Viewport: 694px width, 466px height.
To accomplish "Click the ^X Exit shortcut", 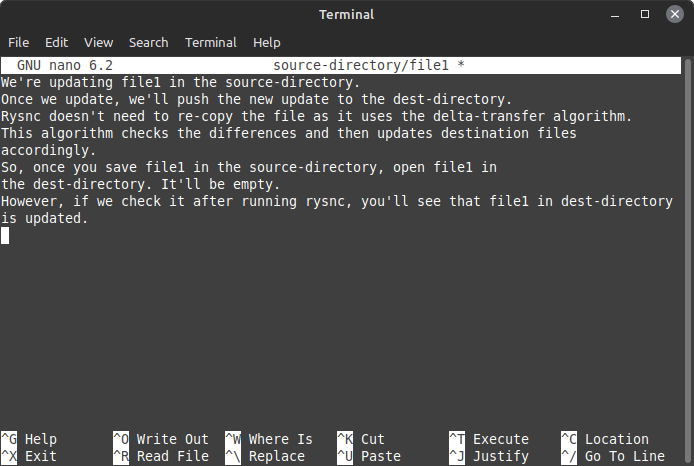I will click(30, 456).
